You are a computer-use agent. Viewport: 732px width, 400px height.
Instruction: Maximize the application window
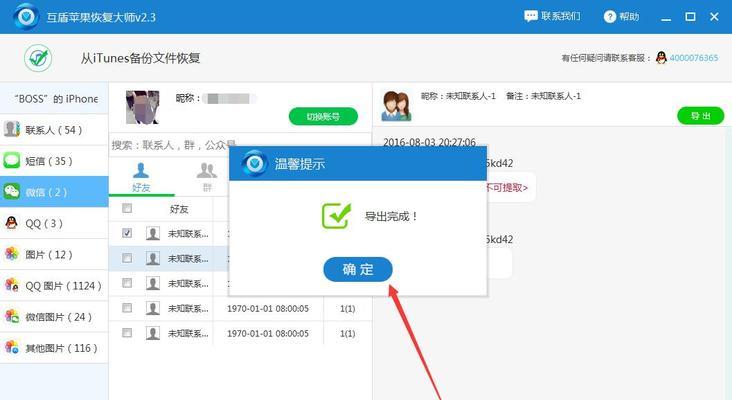click(x=690, y=17)
